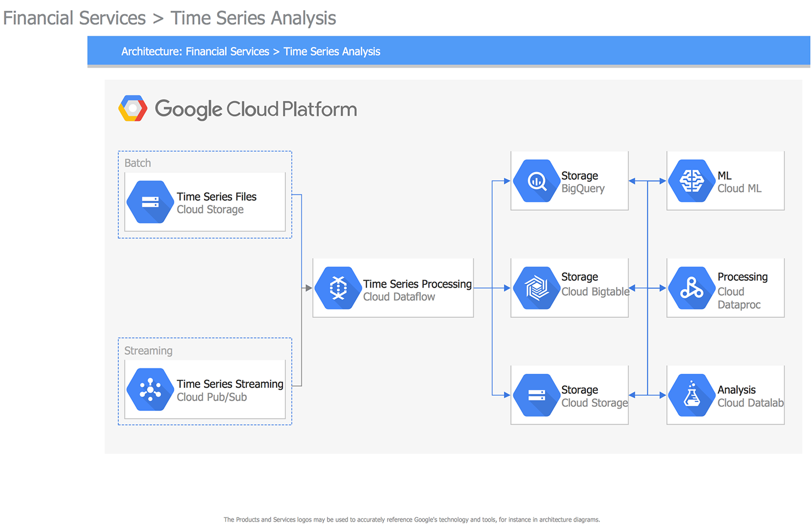Click the 'Analysis' label

click(736, 390)
